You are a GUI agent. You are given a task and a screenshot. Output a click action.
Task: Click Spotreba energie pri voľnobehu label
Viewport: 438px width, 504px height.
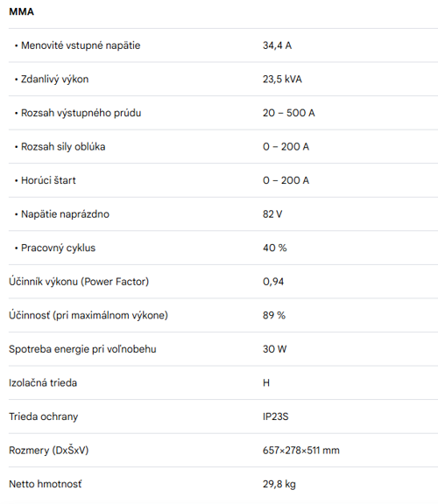click(x=82, y=349)
